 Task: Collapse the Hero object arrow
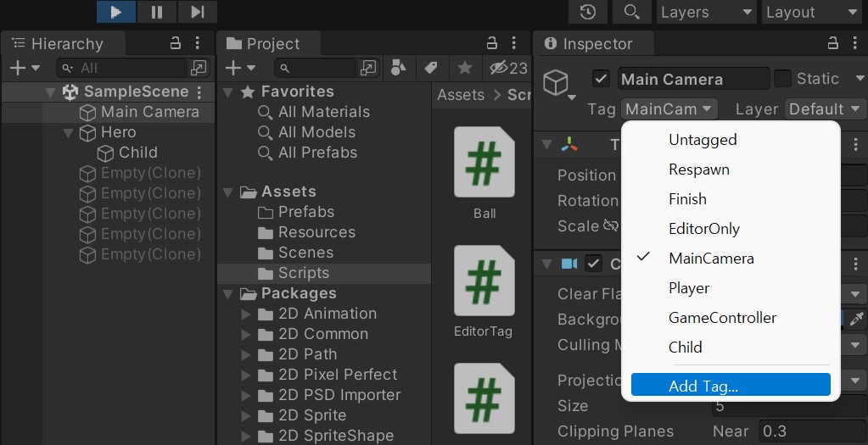[69, 133]
